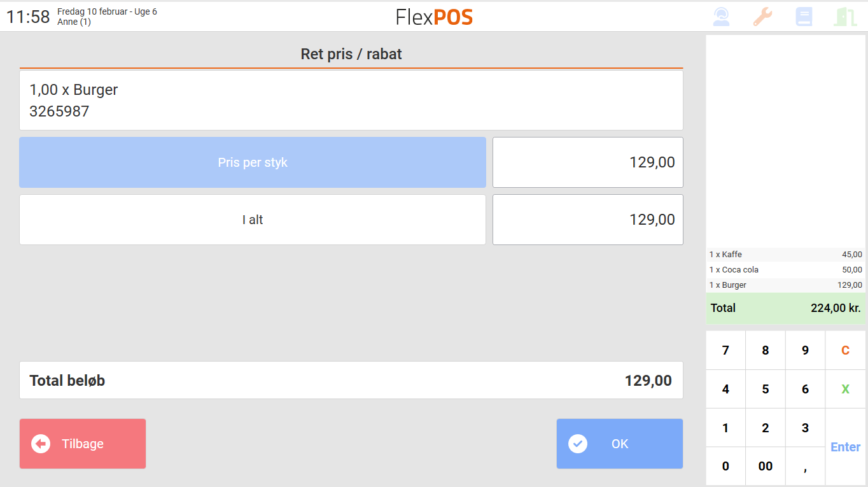
Task: Confirm the price change with OK
Action: click(619, 444)
